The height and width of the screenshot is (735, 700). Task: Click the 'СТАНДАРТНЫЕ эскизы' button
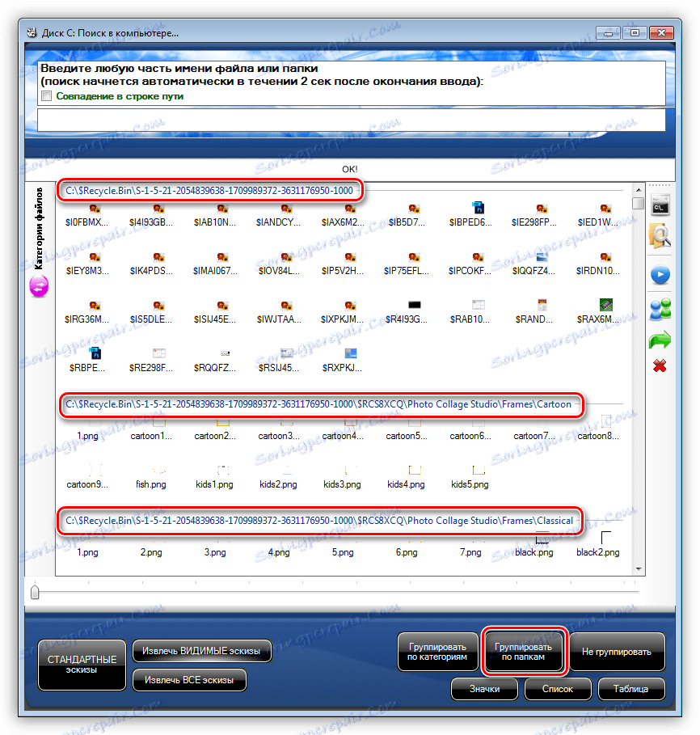pos(82,665)
